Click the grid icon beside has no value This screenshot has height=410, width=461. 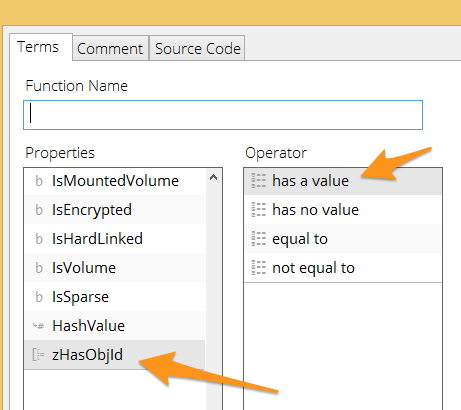pyautogui.click(x=258, y=210)
